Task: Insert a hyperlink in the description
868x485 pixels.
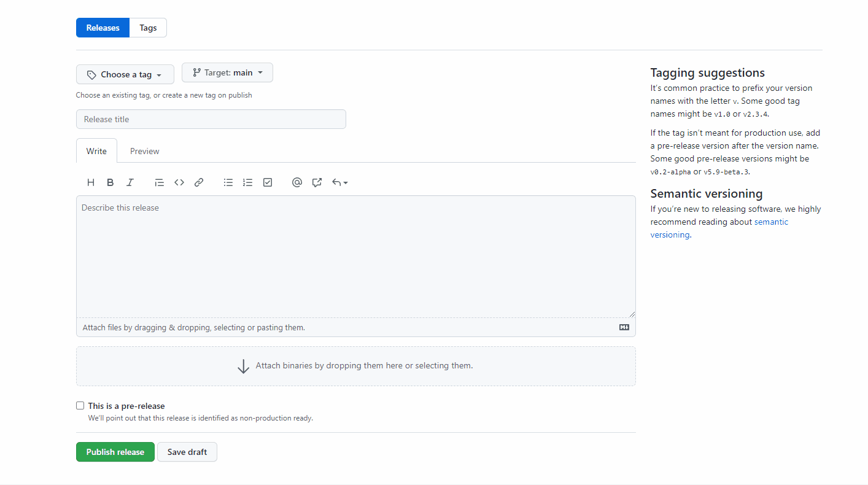Action: click(198, 182)
